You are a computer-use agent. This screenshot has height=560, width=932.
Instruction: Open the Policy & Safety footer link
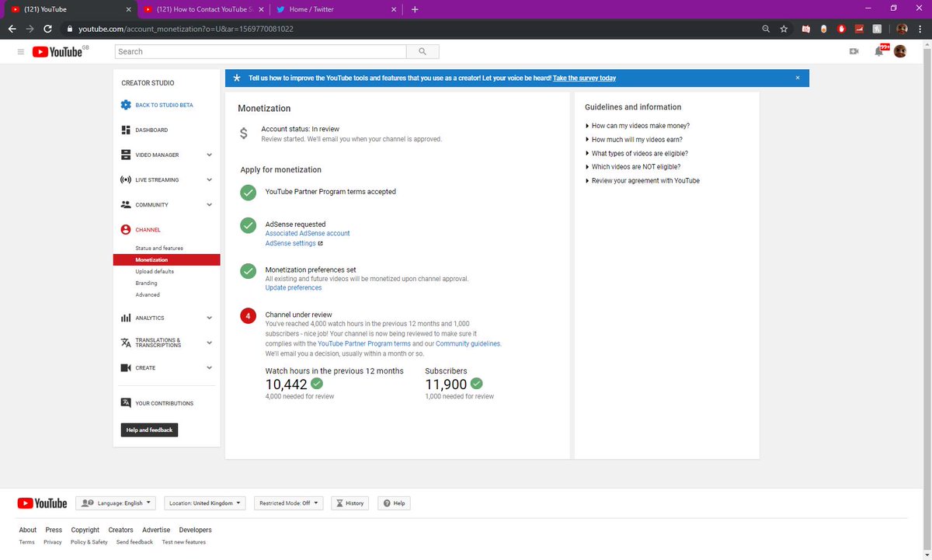[89, 542]
